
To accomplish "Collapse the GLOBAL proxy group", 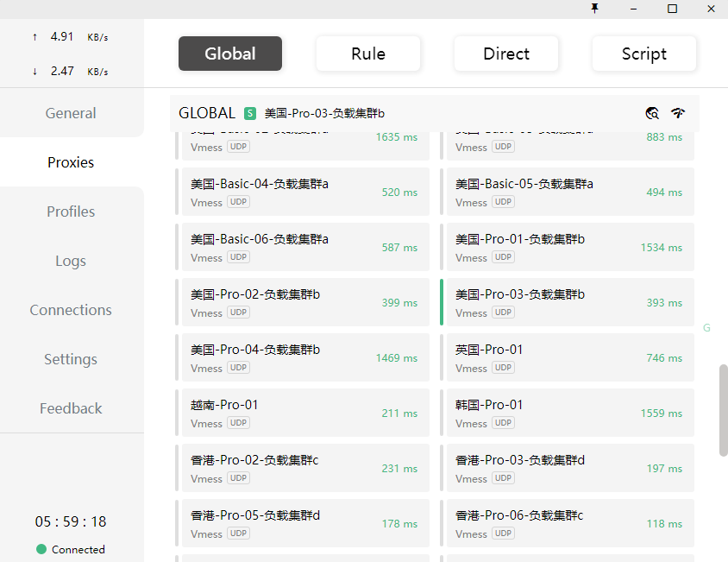I will tap(207, 113).
